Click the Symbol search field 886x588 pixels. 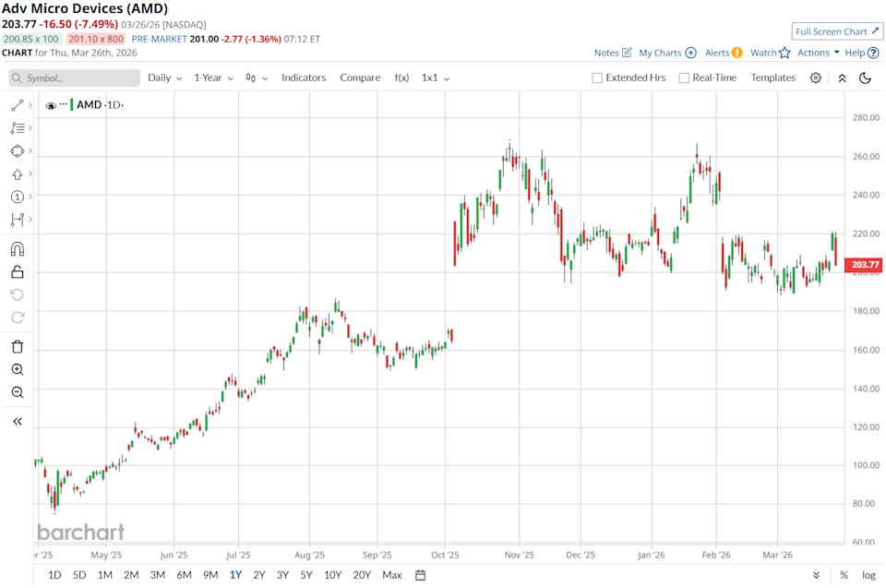[75, 78]
